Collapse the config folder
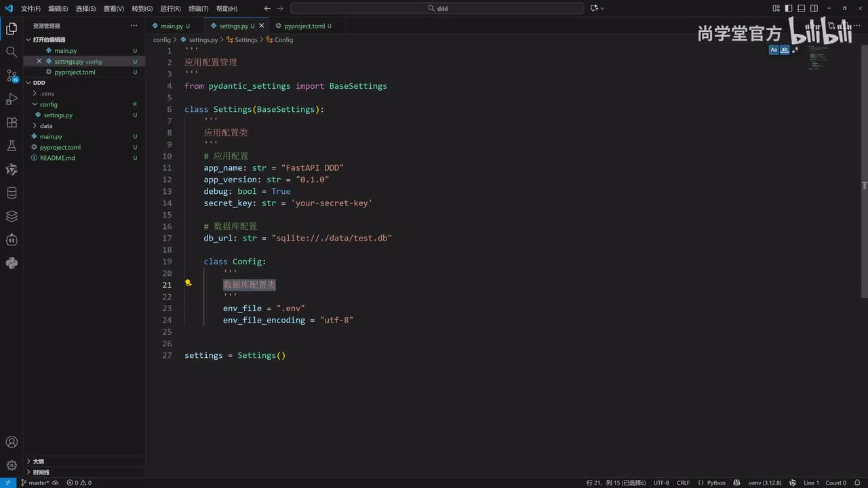868x488 pixels. [84, 104]
